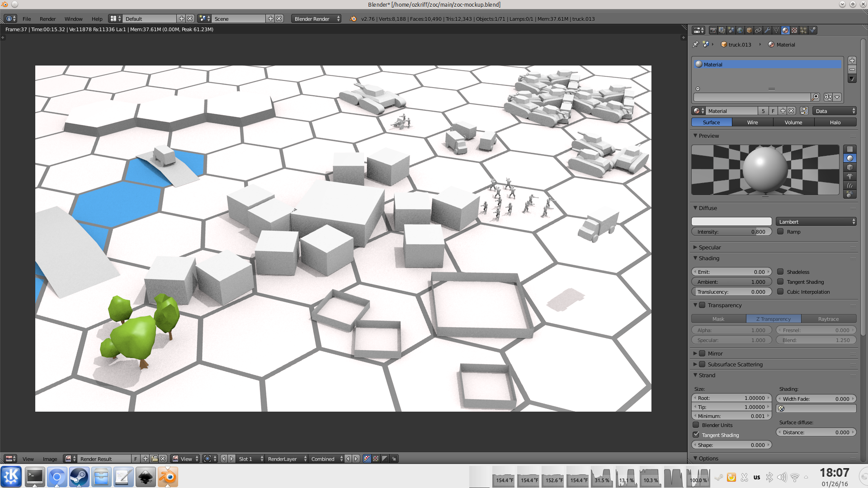Switch to the Volume material type
Screen dimensions: 868x488
[x=793, y=122]
